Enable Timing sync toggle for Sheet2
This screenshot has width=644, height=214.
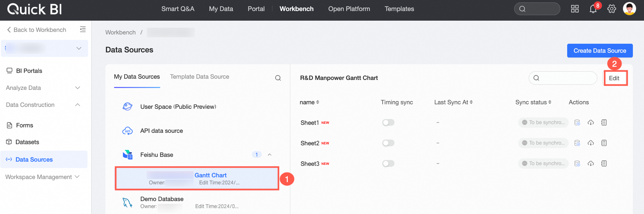[388, 143]
